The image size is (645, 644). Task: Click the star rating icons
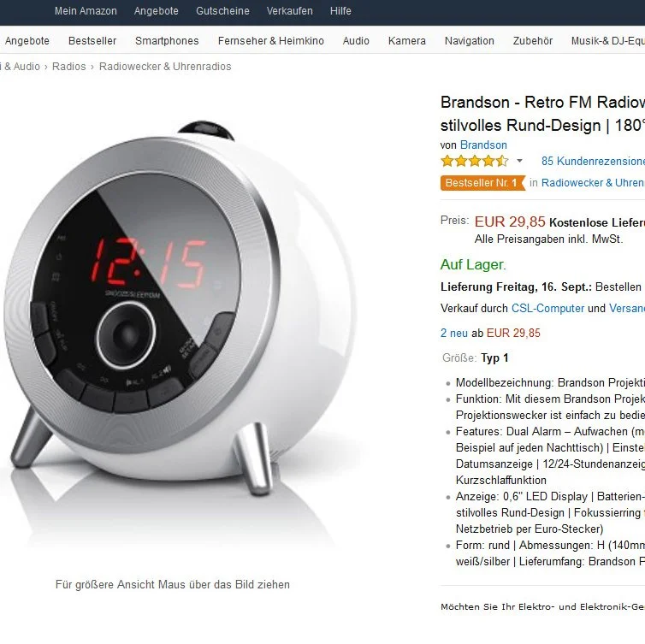coord(474,161)
